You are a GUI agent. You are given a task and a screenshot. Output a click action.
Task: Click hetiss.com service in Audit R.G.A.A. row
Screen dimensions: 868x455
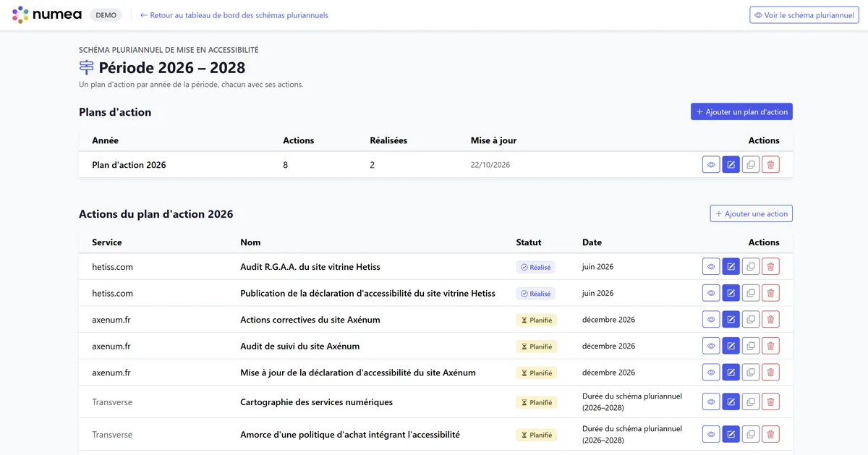pos(112,267)
